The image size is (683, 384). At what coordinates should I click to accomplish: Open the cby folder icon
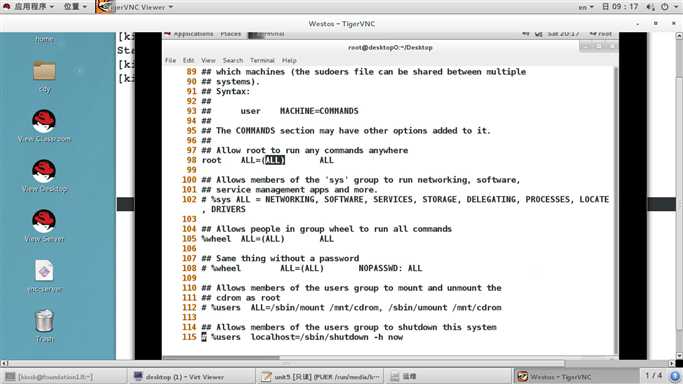[x=44, y=71]
